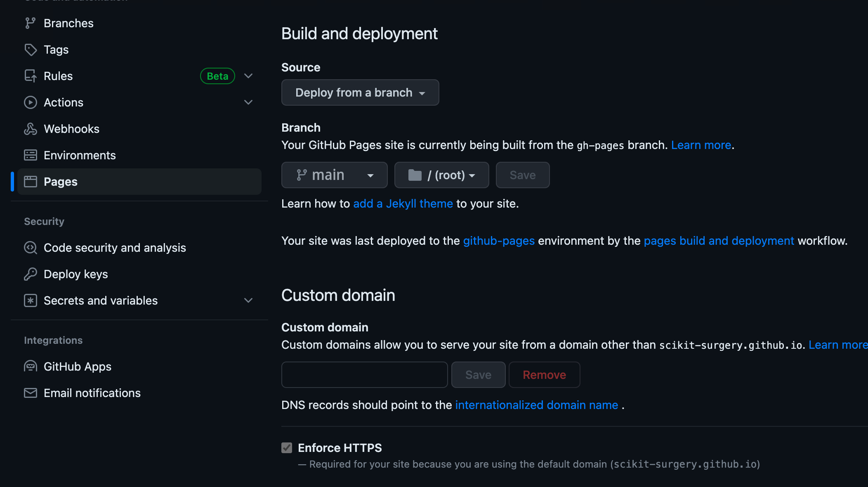The width and height of the screenshot is (868, 487).
Task: Click the Code security and analysis icon
Action: 30,248
